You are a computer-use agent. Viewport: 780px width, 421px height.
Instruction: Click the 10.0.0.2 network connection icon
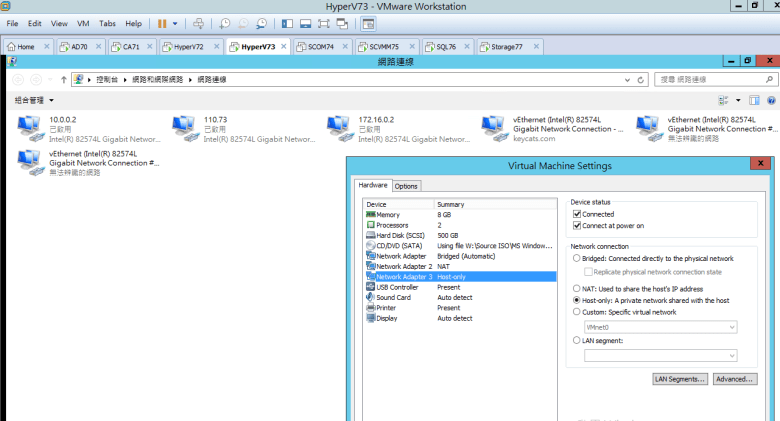tap(31, 126)
